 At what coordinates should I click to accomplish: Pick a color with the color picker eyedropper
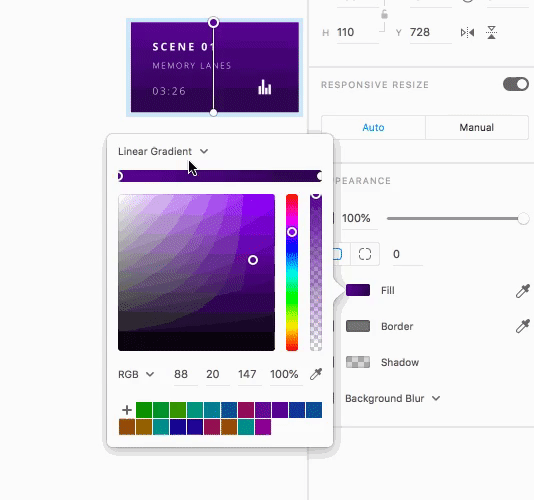click(316, 374)
